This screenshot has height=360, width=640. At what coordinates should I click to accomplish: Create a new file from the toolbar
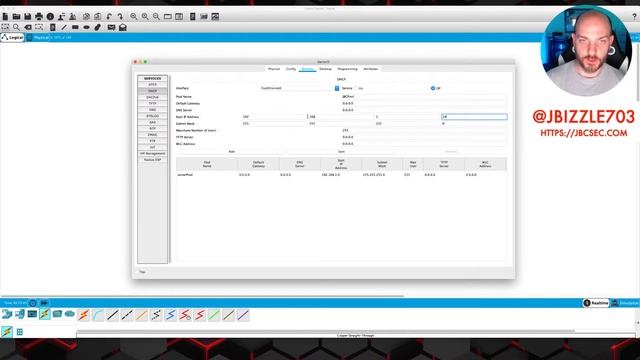[5, 17]
